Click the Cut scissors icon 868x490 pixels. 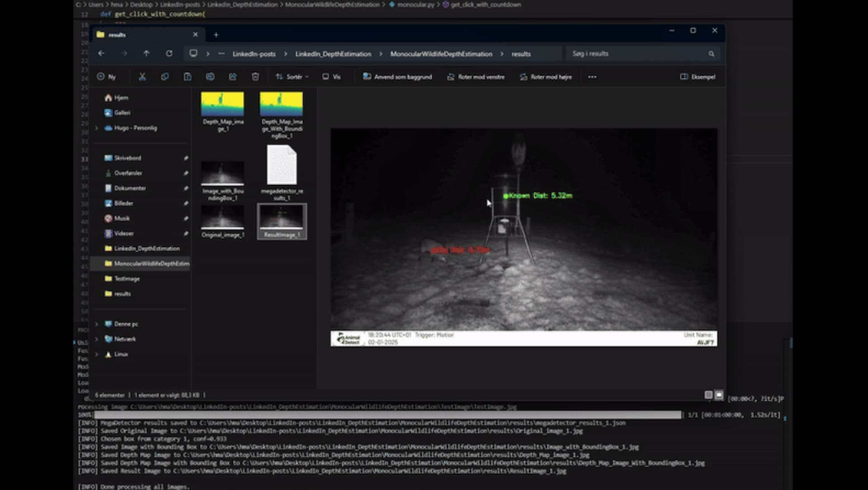[x=142, y=77]
